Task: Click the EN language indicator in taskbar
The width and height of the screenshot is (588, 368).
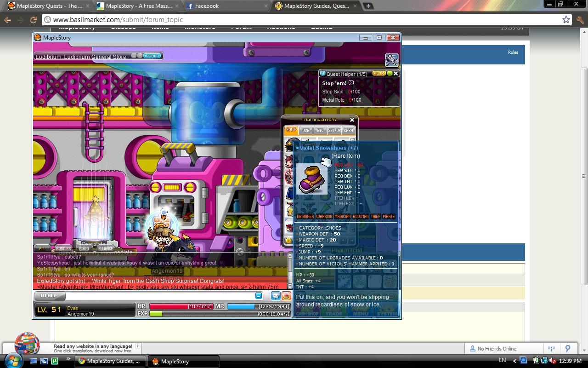Action: (502, 361)
